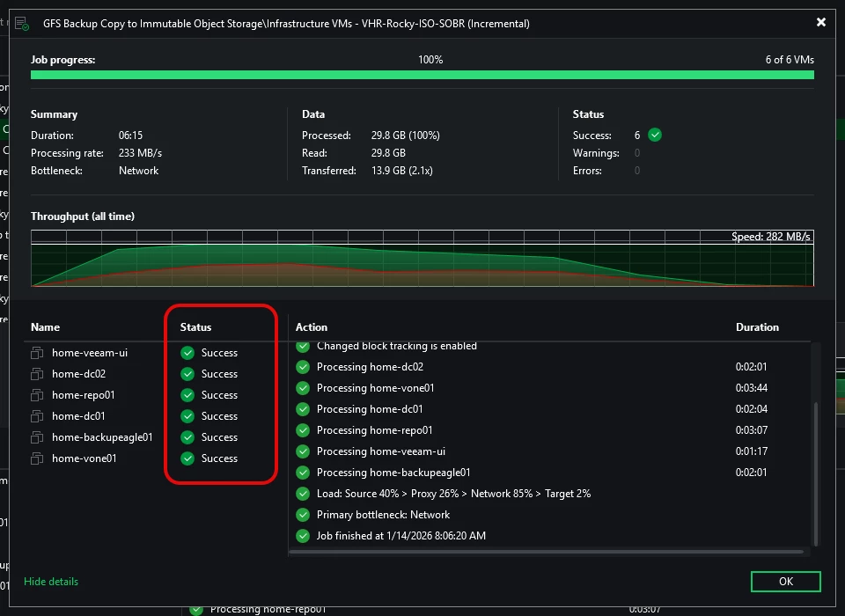Click the Transferred value 13.9 GB (2.1x)
Viewport: 845px width, 616px height.
(402, 171)
